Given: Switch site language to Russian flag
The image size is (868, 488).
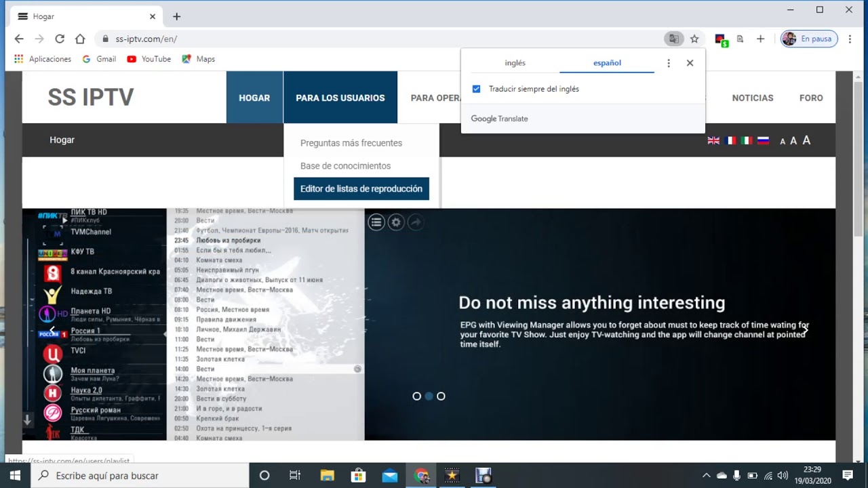Looking at the screenshot, I should [763, 140].
